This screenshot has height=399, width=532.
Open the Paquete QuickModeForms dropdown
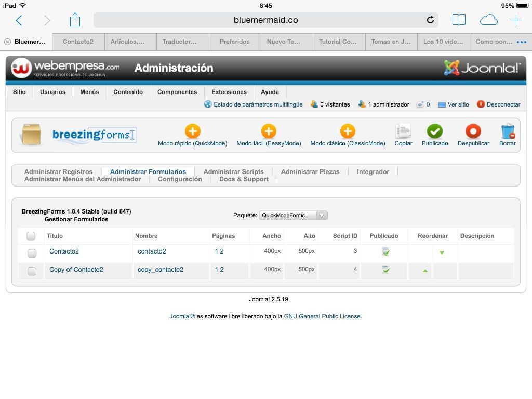(293, 216)
